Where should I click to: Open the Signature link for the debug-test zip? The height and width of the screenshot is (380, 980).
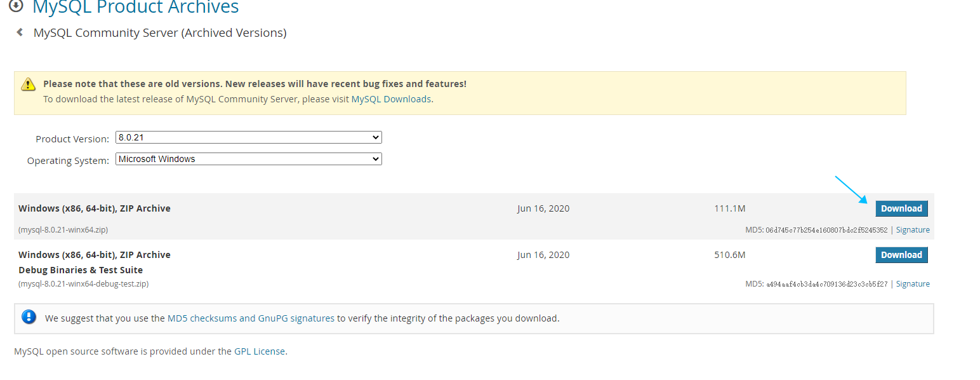pos(913,284)
